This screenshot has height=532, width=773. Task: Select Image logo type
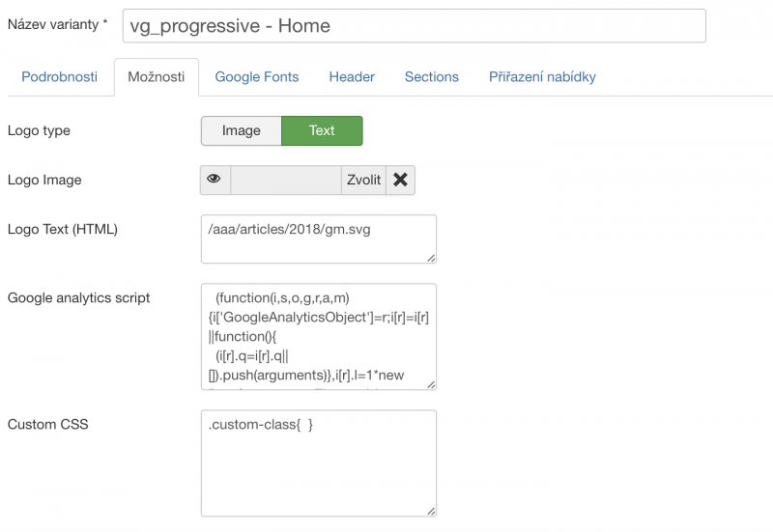coord(241,130)
